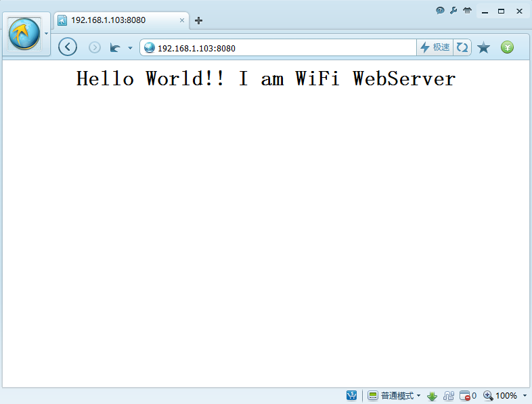This screenshot has height=404, width=532.
Task: Reload the page with refresh icon
Action: pos(462,47)
